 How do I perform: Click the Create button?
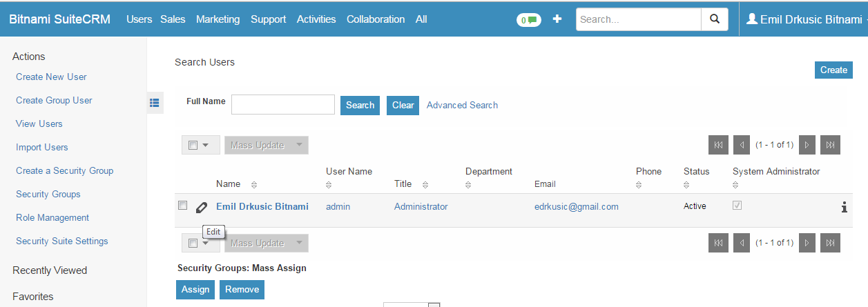point(833,70)
